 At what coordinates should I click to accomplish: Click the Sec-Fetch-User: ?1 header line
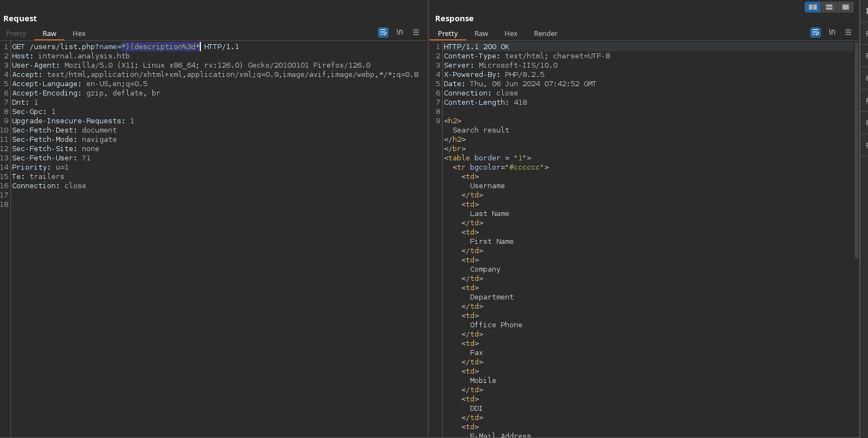pos(51,158)
